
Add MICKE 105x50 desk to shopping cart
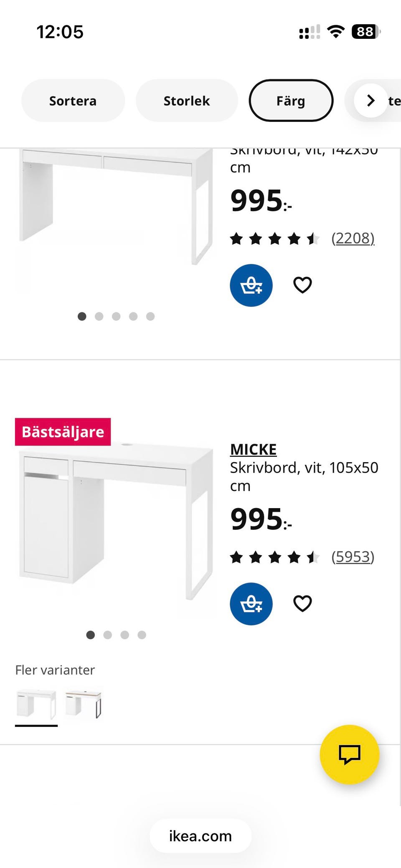tap(251, 604)
